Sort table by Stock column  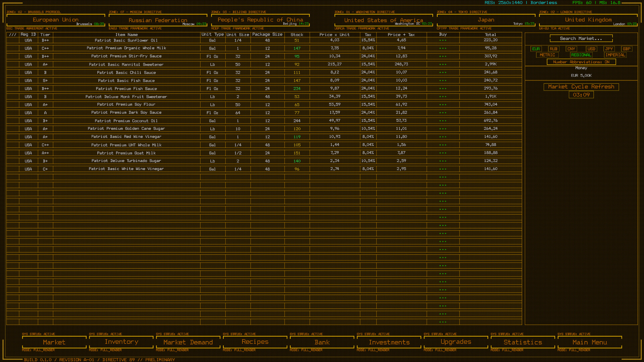[x=297, y=35]
